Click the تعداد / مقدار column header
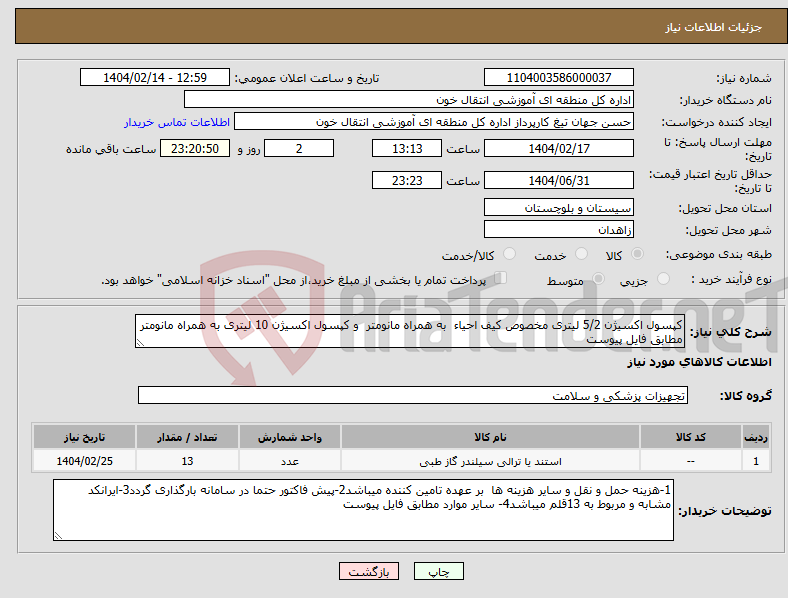This screenshot has width=788, height=598. [x=187, y=437]
